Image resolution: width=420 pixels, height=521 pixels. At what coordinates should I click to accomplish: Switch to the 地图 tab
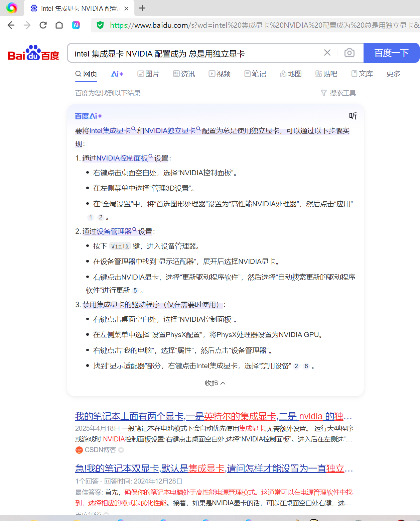coord(291,74)
